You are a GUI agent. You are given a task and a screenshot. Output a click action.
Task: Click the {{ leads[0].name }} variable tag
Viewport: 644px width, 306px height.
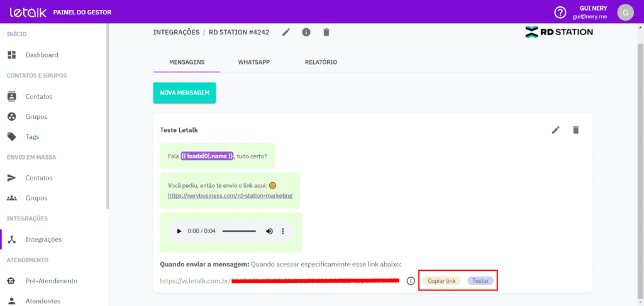(x=208, y=156)
